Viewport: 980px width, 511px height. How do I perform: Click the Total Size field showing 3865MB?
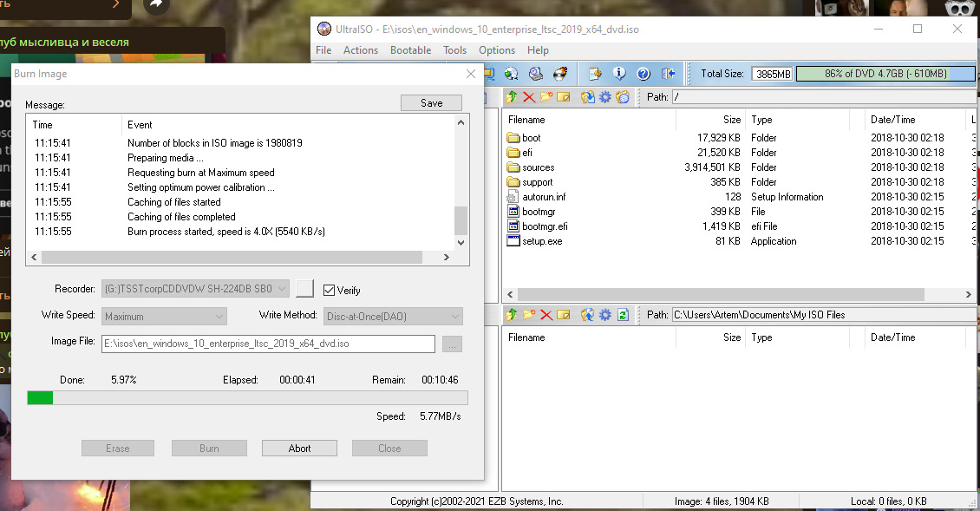pos(773,74)
